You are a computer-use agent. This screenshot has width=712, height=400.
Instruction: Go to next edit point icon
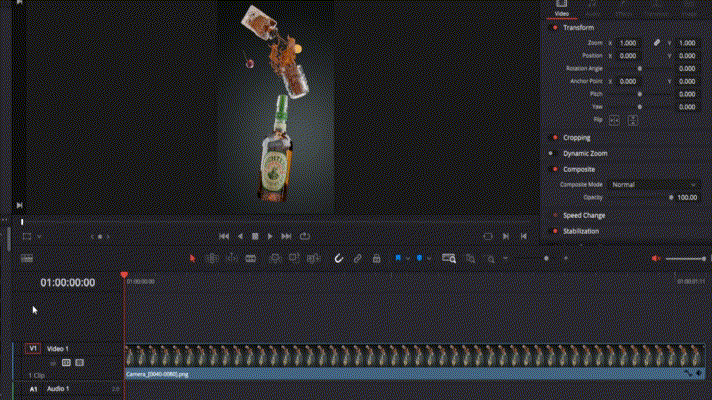coord(506,236)
